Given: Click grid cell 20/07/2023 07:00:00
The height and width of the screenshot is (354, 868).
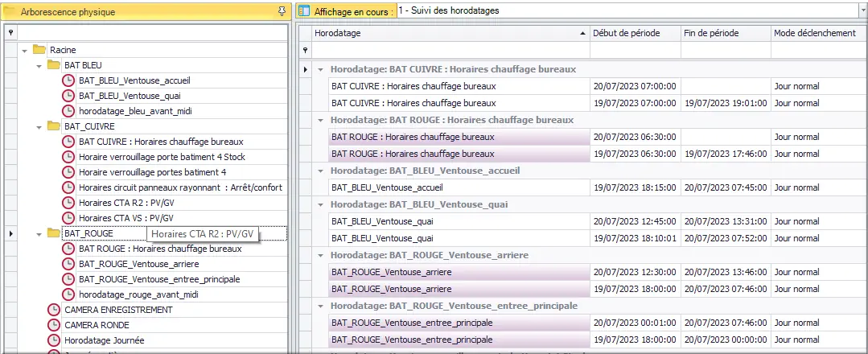Looking at the screenshot, I should [x=635, y=86].
